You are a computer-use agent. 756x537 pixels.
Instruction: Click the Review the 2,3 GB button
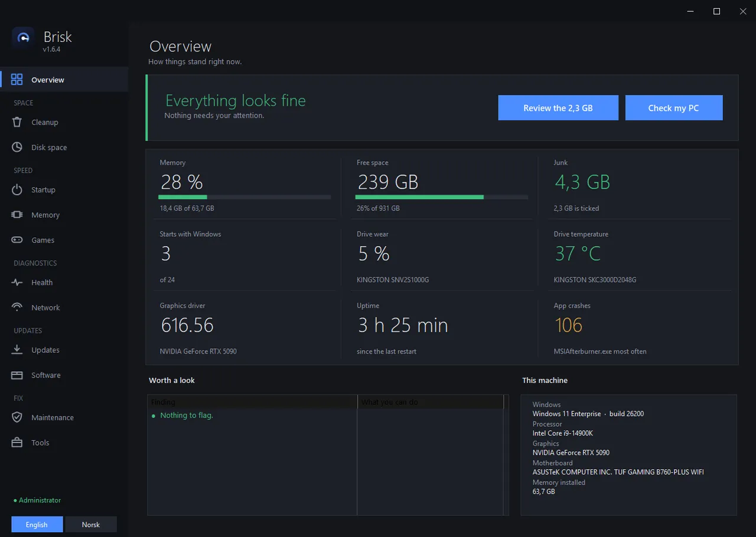point(558,108)
